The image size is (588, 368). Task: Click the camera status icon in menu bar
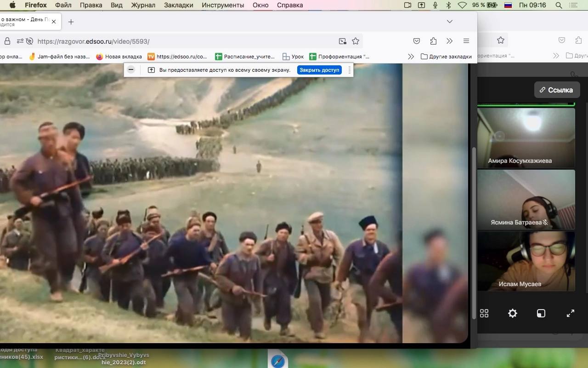coord(407,5)
